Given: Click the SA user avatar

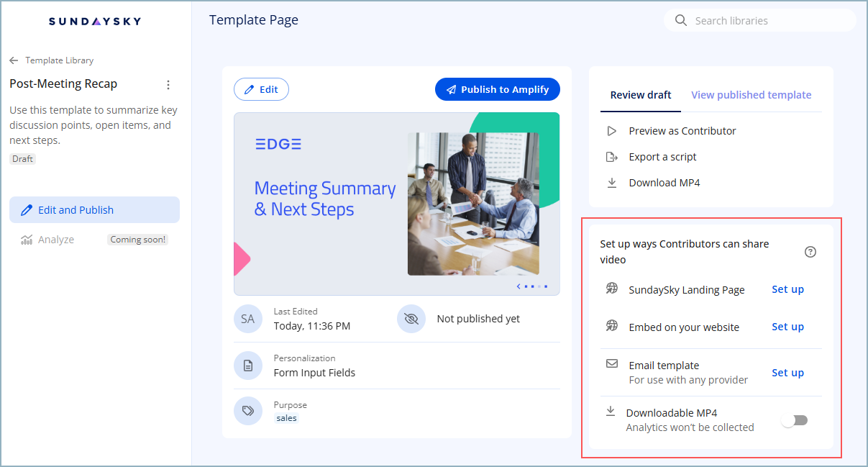Looking at the screenshot, I should tap(248, 319).
